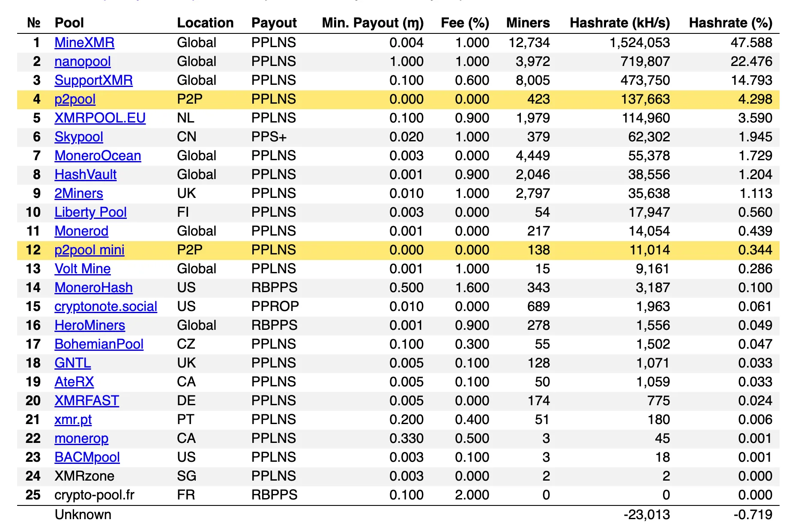This screenshot has width=795, height=532.
Task: Click the Payout column header
Action: click(x=274, y=23)
